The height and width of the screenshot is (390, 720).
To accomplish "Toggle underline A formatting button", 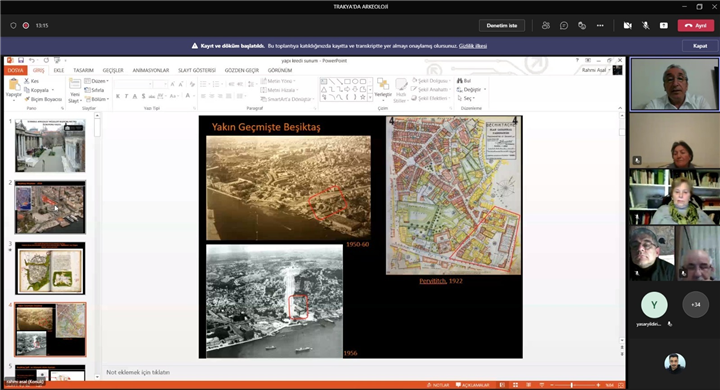I will click(135, 96).
